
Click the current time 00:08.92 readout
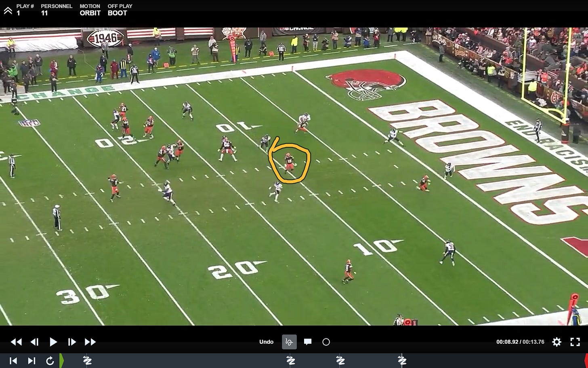click(x=507, y=342)
